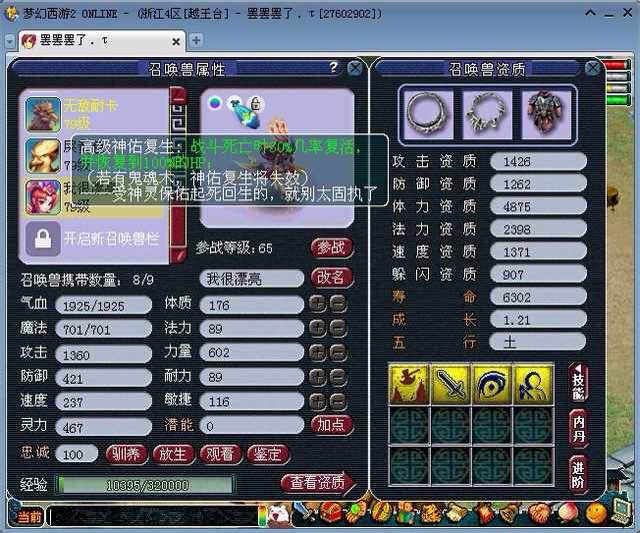The width and height of the screenshot is (640, 533).
Task: Select the 墨墨墨了.τ window tab
Action: coord(102,41)
